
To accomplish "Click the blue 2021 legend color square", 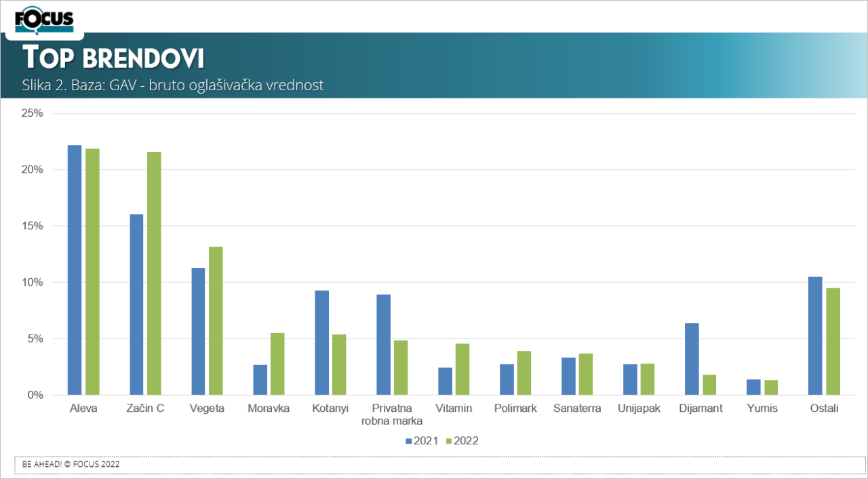I will pyautogui.click(x=409, y=441).
